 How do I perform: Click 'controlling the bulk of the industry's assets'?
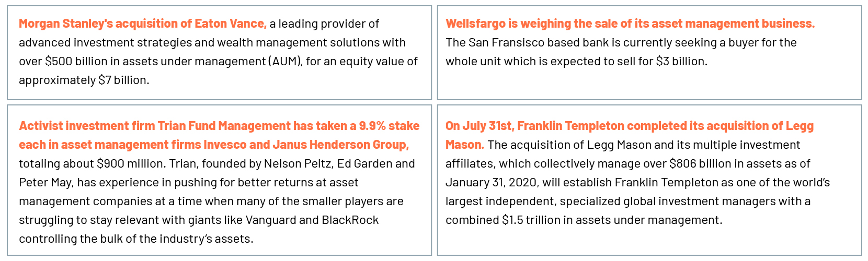pyautogui.click(x=136, y=239)
